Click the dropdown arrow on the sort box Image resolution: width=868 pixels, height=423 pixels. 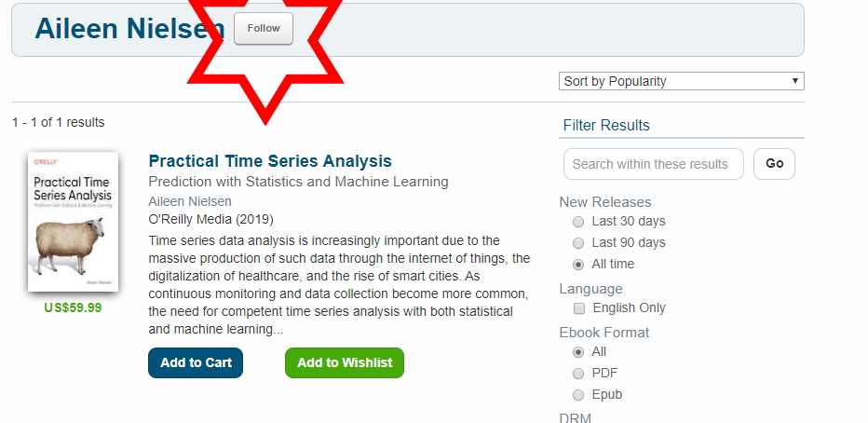795,81
